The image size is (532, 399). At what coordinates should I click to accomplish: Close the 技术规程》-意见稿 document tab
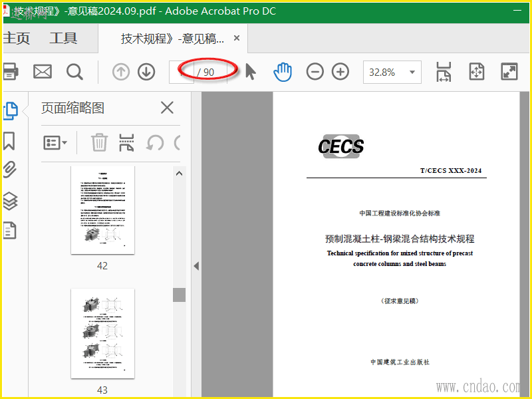[237, 38]
